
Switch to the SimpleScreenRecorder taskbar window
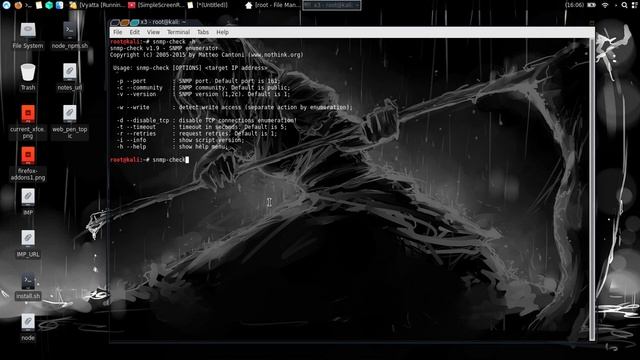pos(156,5)
